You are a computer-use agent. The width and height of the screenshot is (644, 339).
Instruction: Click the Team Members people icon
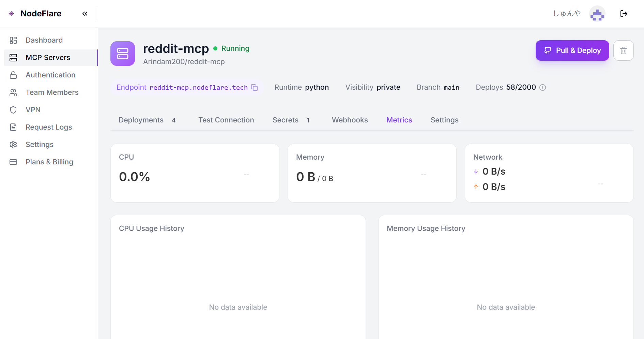(13, 92)
